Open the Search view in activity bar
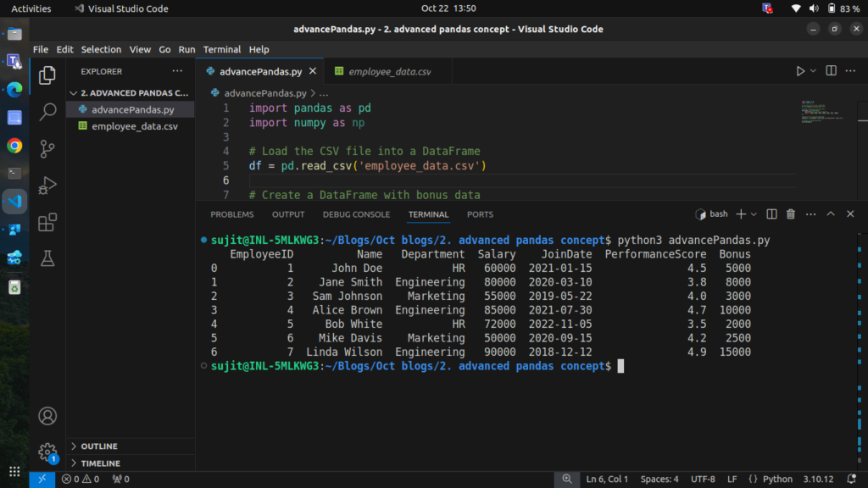Screen dimensions: 868x488 coord(48,111)
